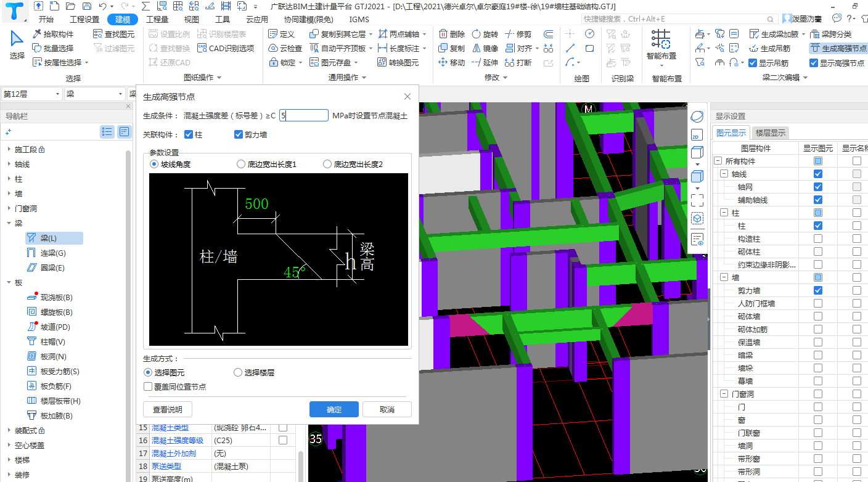Screen dimensions: 868x482
Task: Click 自动平齐顶板 auto align tool
Action: click(338, 48)
